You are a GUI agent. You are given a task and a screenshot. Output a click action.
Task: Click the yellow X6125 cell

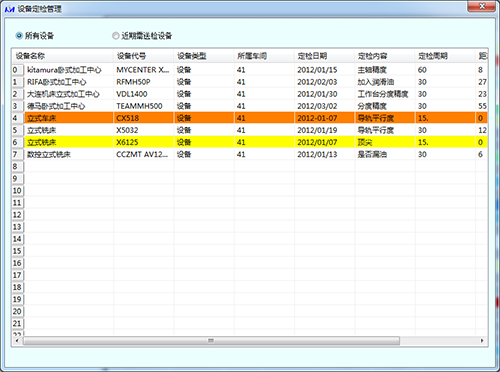[x=144, y=142]
